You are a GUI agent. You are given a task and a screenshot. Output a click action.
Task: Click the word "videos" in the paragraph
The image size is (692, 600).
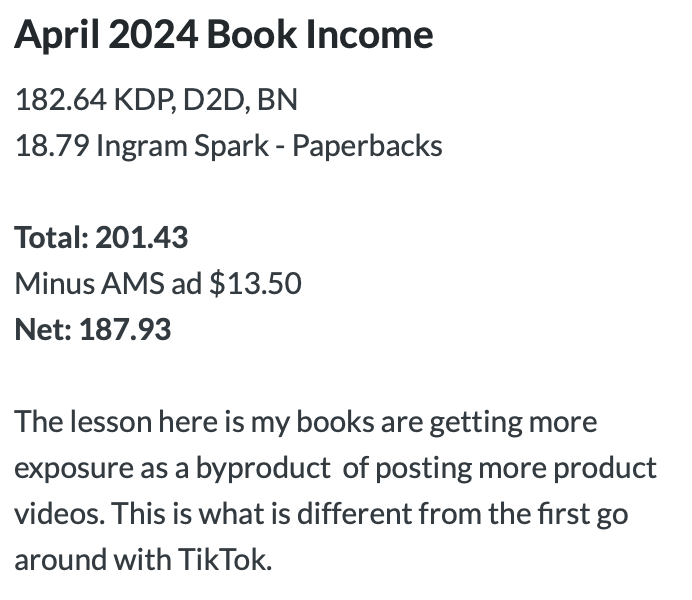click(x=57, y=514)
